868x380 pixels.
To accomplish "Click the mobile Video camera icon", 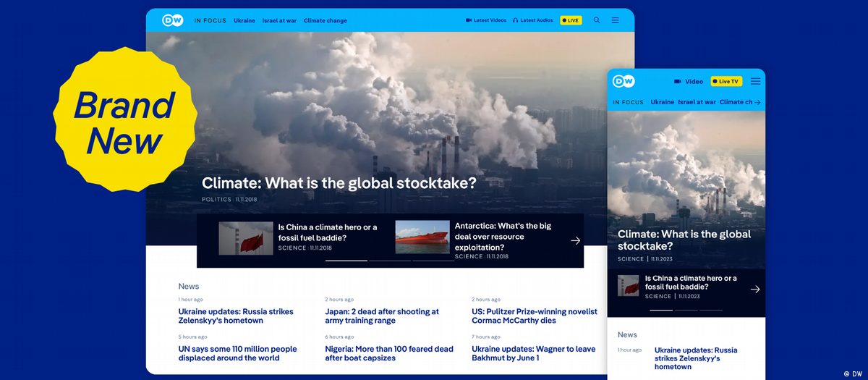I will coord(678,82).
